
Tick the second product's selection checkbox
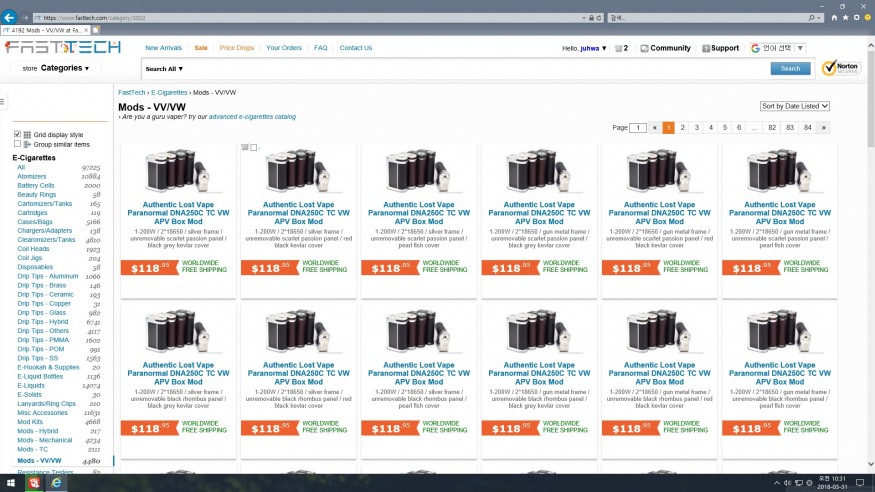tap(254, 148)
